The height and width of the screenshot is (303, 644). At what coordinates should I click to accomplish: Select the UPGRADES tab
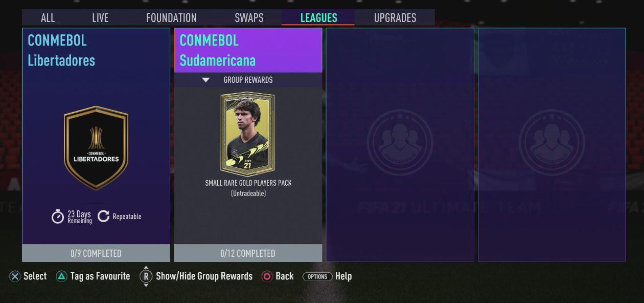point(395,17)
